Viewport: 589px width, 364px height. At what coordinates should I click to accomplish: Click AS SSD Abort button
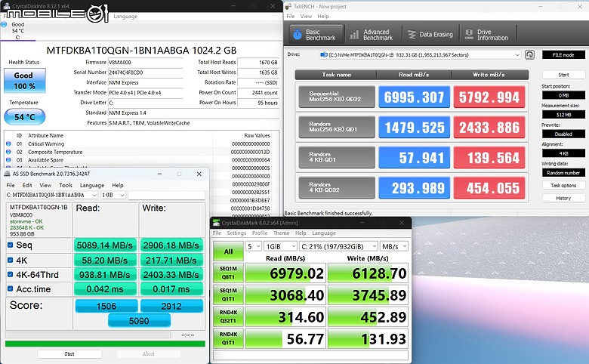[148, 354]
